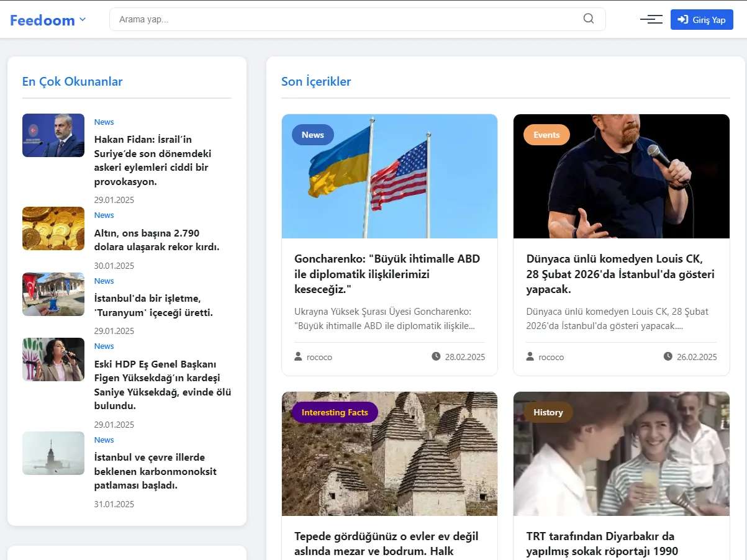Image resolution: width=747 pixels, height=560 pixels.
Task: Open the gold coins thumbnail
Action: 53,228
